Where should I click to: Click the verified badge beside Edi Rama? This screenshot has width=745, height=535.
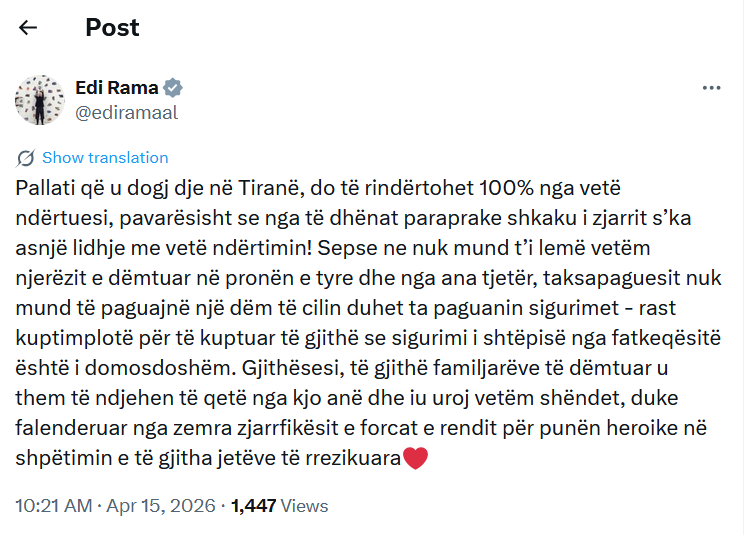(x=173, y=88)
